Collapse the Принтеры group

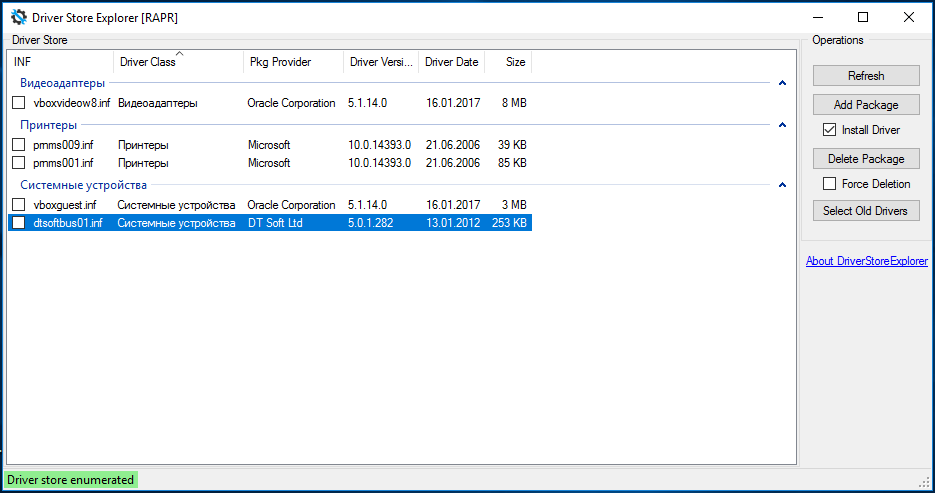[x=782, y=125]
